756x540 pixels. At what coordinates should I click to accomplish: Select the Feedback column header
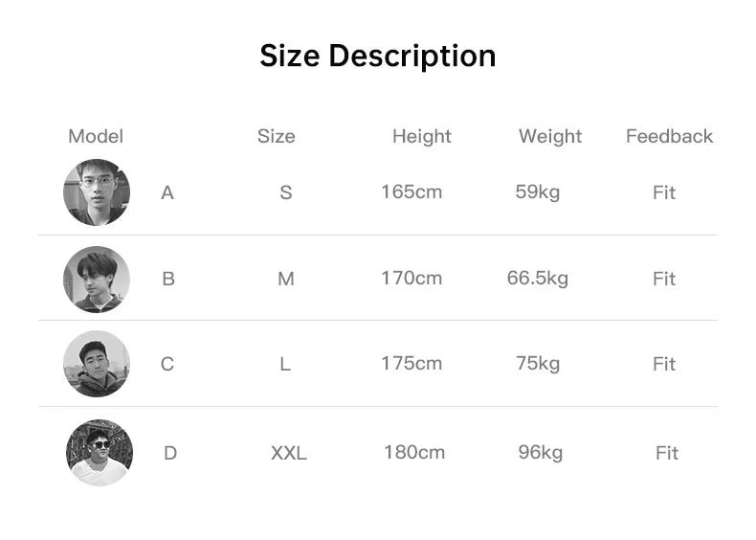click(670, 136)
